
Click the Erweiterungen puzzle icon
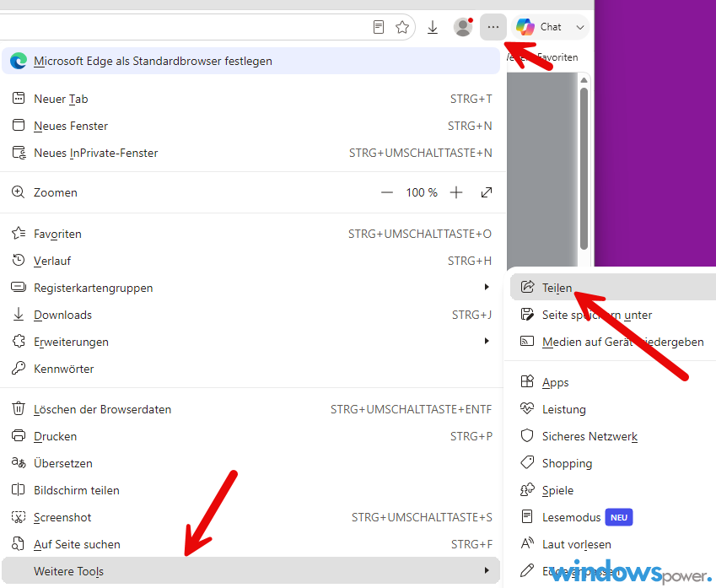[19, 341]
